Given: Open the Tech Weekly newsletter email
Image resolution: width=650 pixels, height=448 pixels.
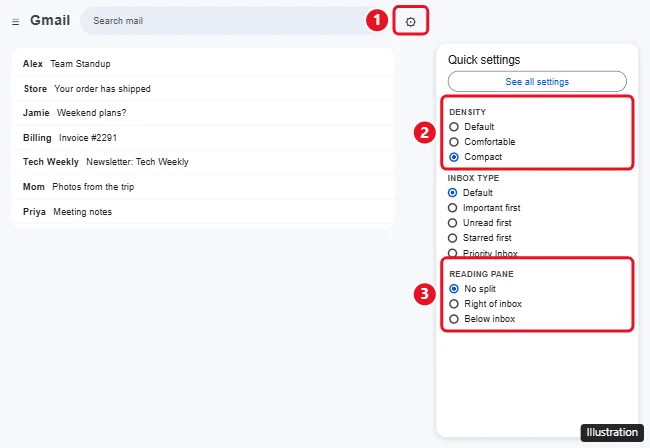Looking at the screenshot, I should tap(202, 162).
